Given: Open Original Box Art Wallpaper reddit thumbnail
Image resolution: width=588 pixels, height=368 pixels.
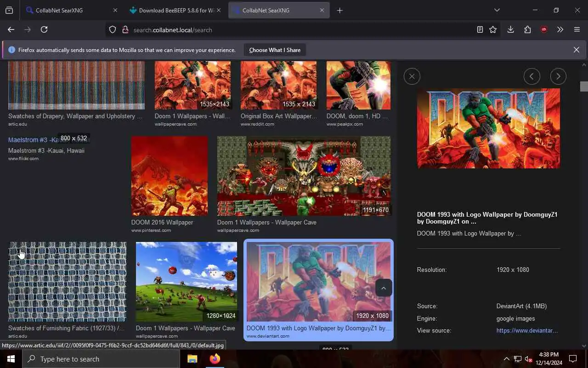Looking at the screenshot, I should [x=278, y=86].
